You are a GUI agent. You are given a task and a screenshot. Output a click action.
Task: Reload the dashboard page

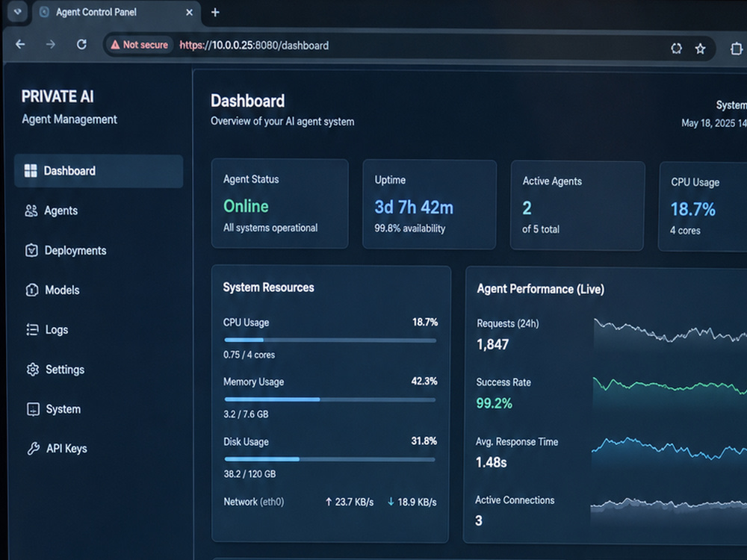(81, 44)
